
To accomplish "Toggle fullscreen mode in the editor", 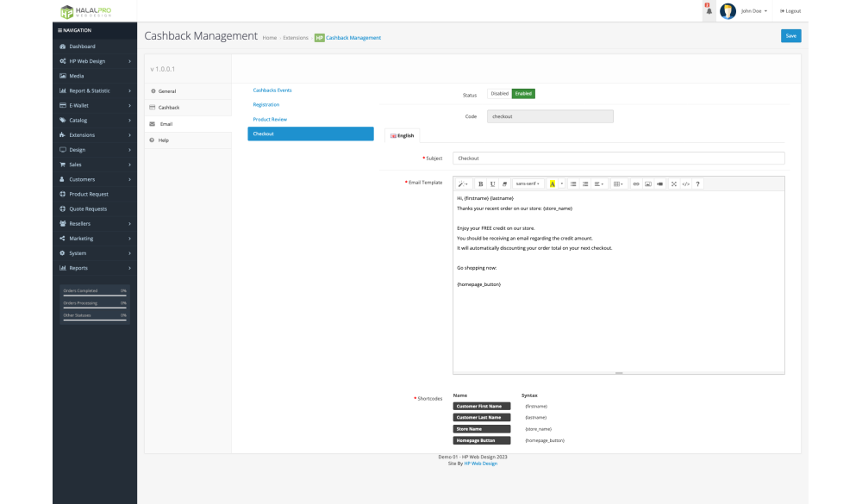I will [674, 184].
